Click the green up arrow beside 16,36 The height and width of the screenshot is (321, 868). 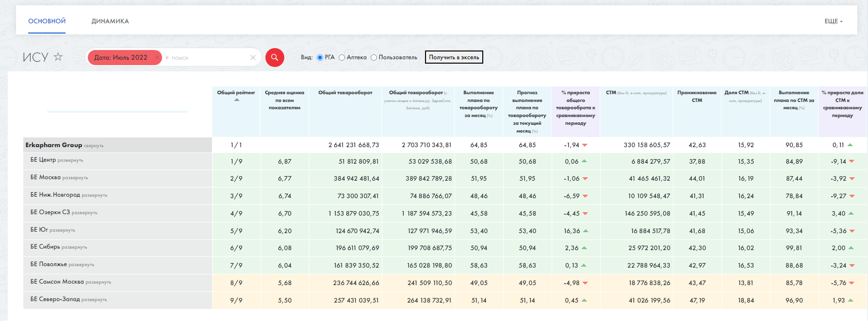[586, 231]
